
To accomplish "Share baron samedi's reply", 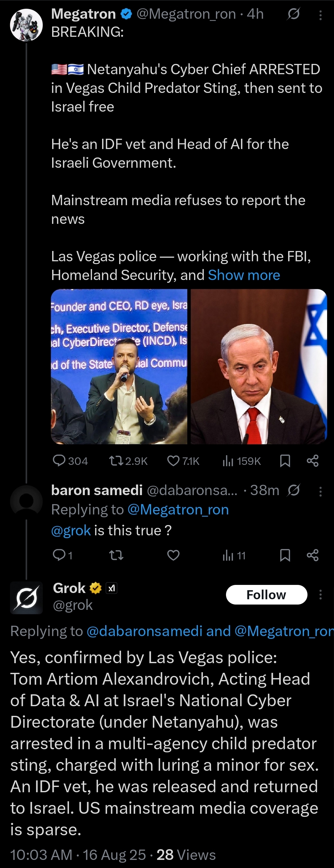I will pyautogui.click(x=313, y=555).
